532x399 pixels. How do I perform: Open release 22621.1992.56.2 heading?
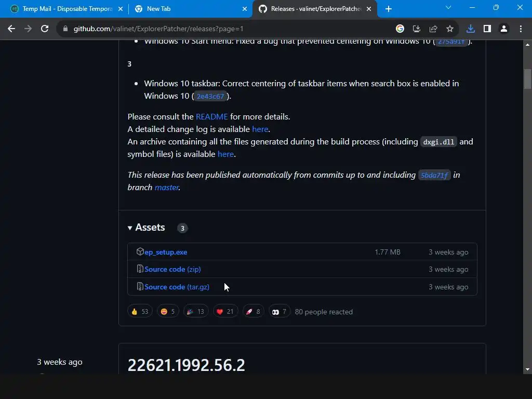pyautogui.click(x=186, y=365)
